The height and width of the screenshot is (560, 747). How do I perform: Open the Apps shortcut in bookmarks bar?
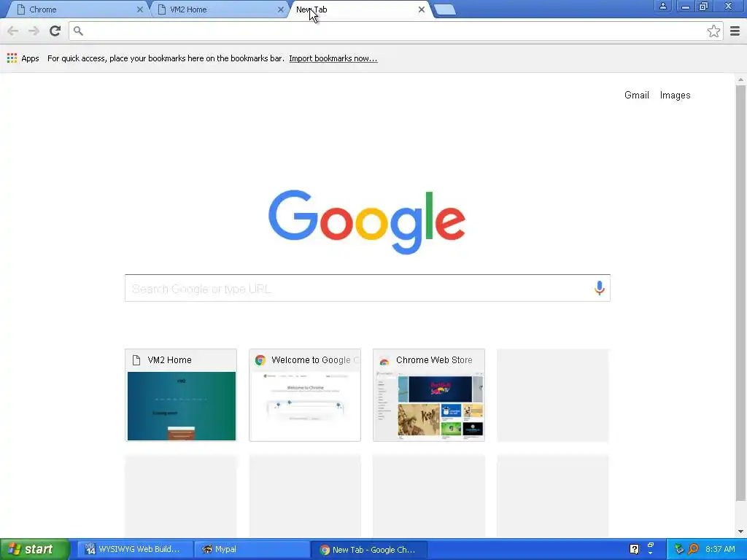pos(23,58)
